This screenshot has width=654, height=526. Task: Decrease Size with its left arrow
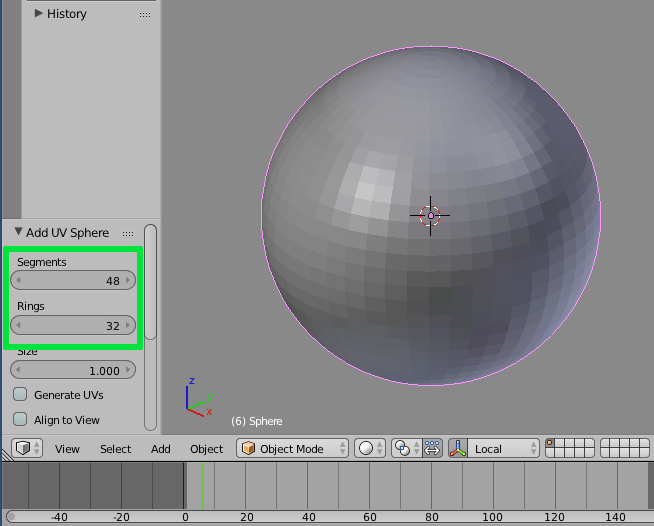[18, 370]
